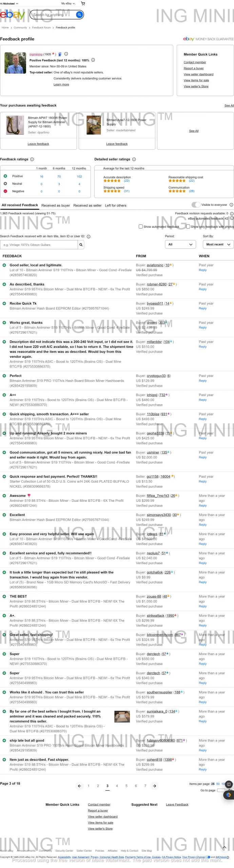Image resolution: width=234 pixels, height=868 pixels.
Task: Click Learn more under Top-rated seller
Action: click(x=61, y=84)
